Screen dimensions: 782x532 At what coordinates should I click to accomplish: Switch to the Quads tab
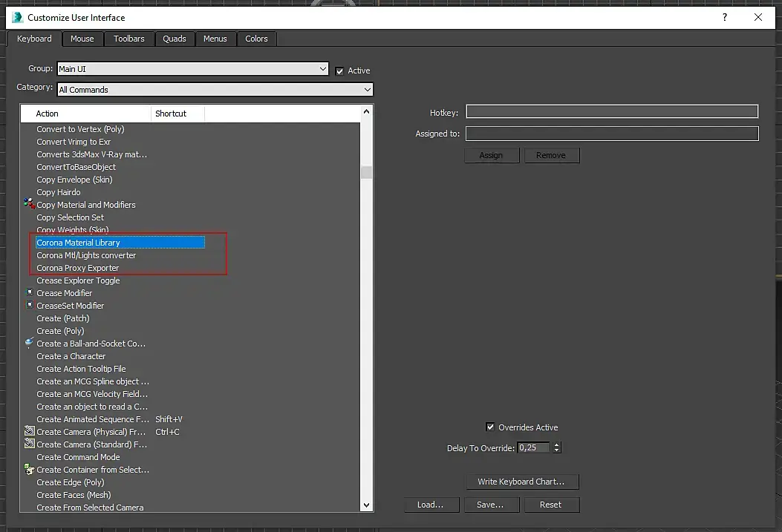(175, 39)
